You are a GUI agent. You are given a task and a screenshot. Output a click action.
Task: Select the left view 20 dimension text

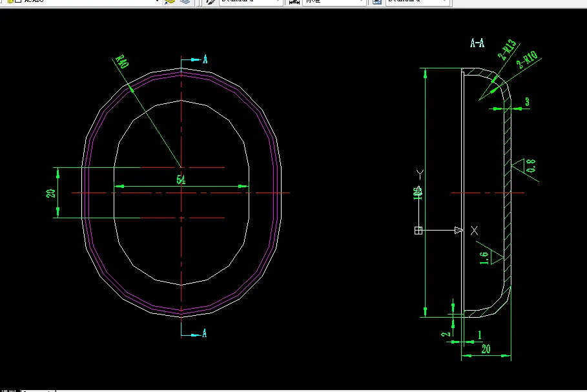[x=50, y=193]
